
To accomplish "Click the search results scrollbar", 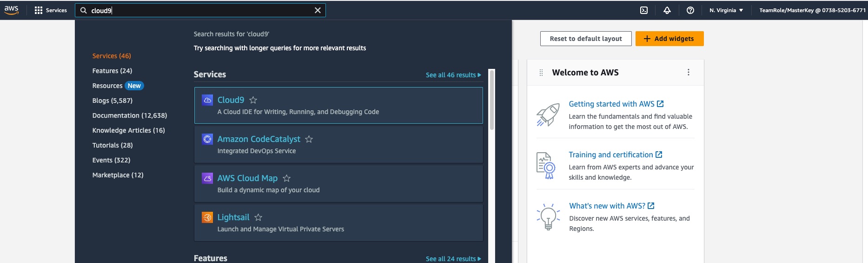I will tap(492, 100).
